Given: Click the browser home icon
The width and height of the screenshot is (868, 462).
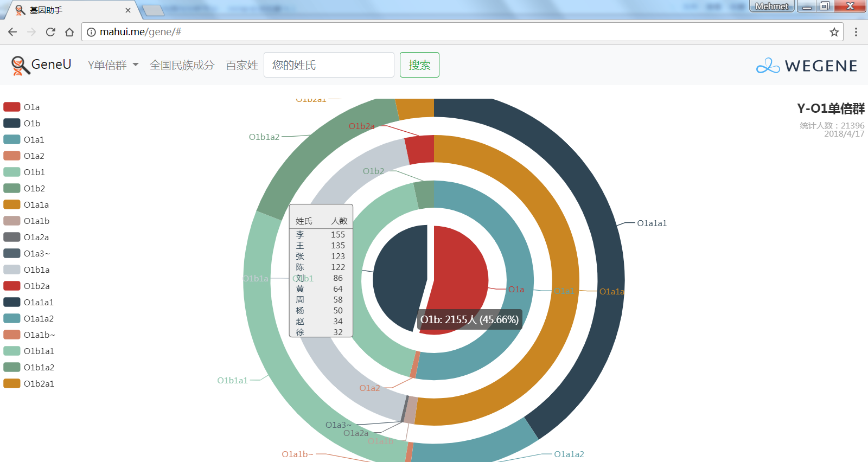Looking at the screenshot, I should click(x=69, y=32).
